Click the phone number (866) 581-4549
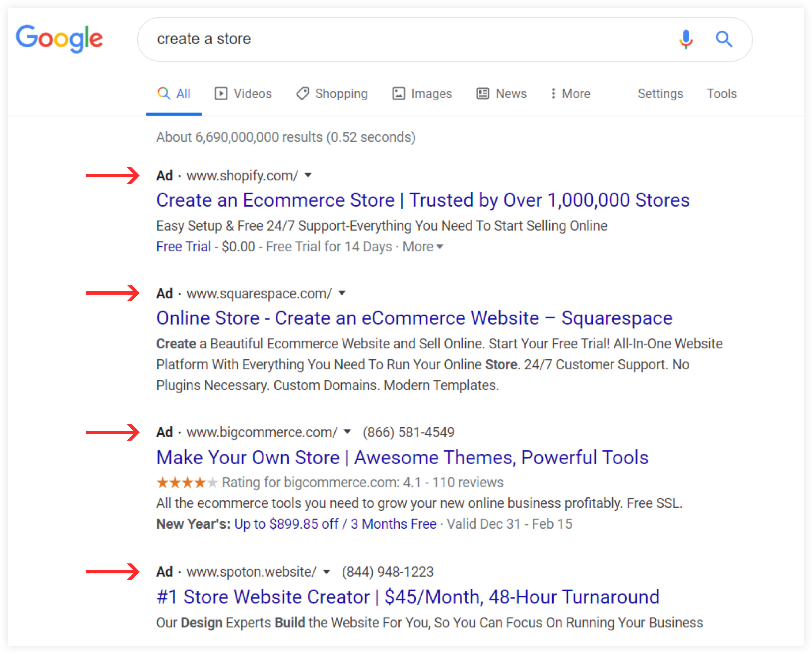The height and width of the screenshot is (654, 812). pyautogui.click(x=409, y=432)
